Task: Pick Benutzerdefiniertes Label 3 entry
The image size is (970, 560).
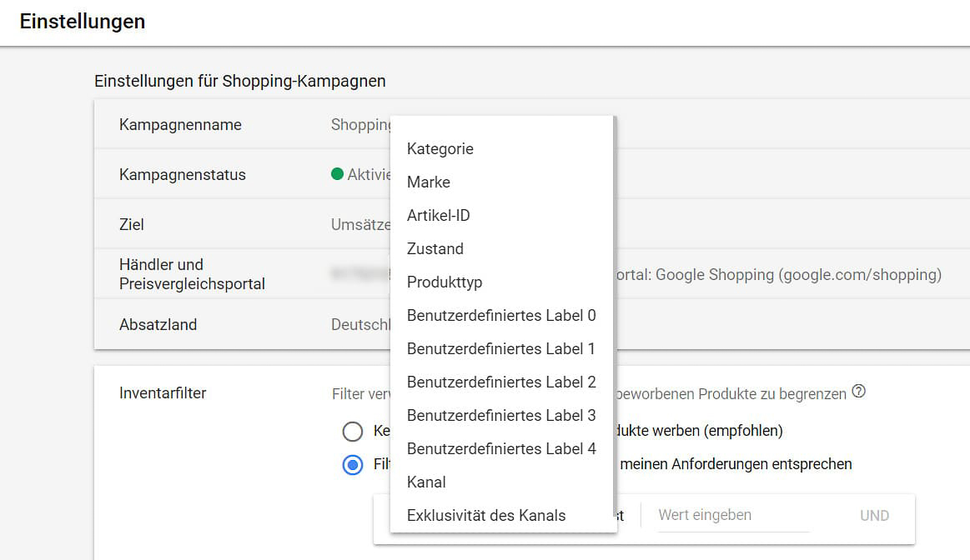Action: pyautogui.click(x=500, y=416)
